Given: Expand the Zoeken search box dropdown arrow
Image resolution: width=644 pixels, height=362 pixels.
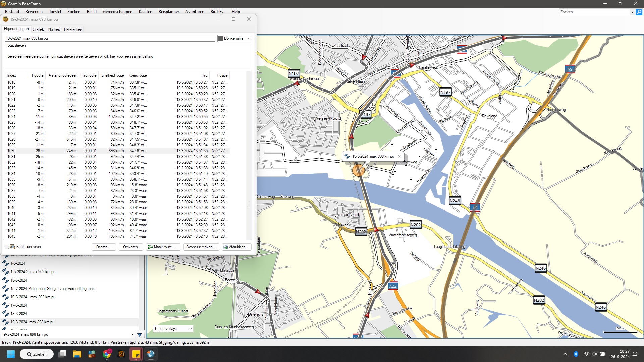Looking at the screenshot, I should click(x=632, y=12).
